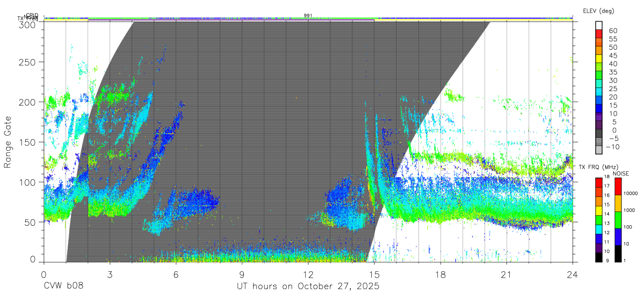Screen dimensions: 644x297
Task: Click the '30' label on the ELEV scale
Action: [613, 81]
